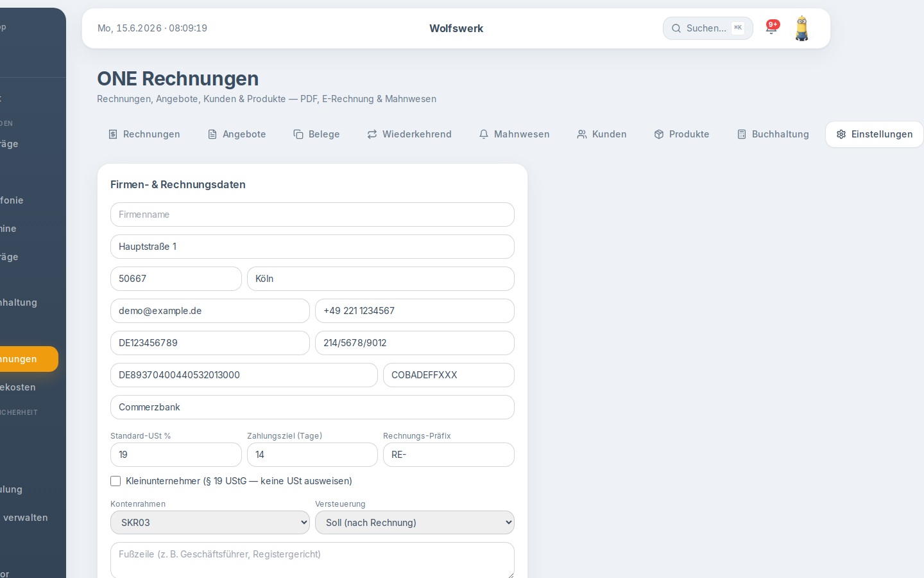
Task: Go to the Belege tab
Action: click(316, 134)
